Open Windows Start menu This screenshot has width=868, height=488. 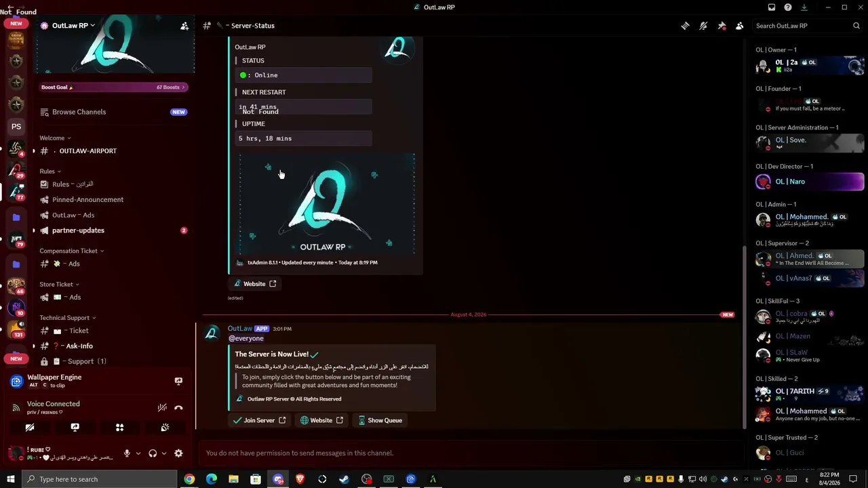click(10, 479)
